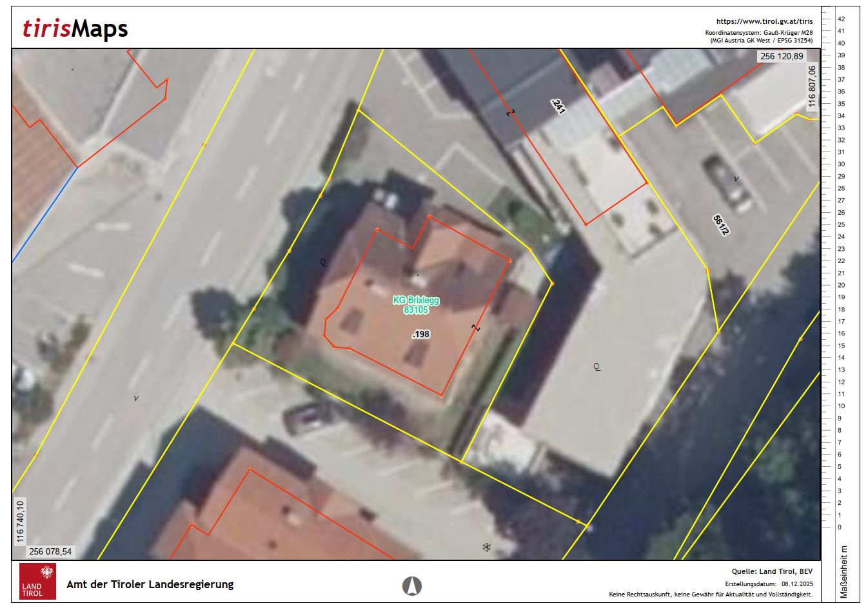Click the tirisMaps logo
Viewport: 868px width, 610px height.
coord(75,29)
